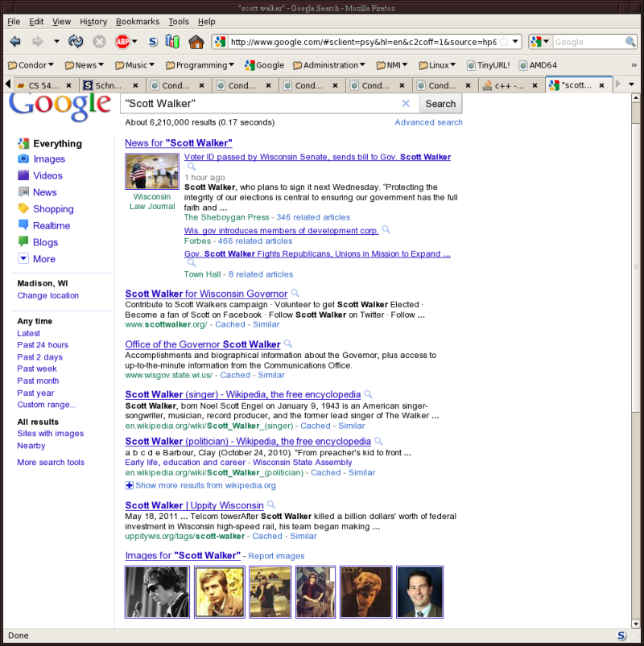The width and height of the screenshot is (644, 646).
Task: Expand more results from wikipedia.org
Action: [x=200, y=485]
